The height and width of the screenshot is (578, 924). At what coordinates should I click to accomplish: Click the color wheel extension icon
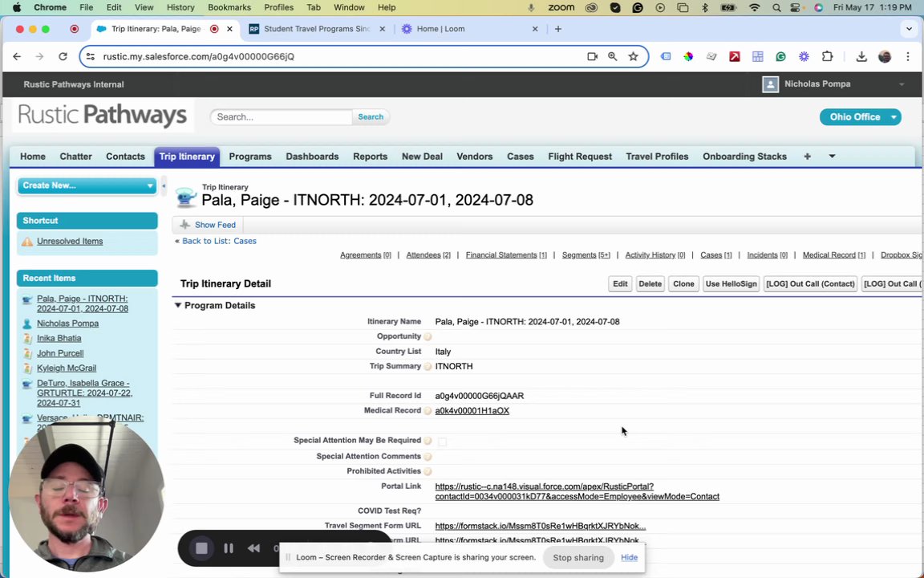pos(687,57)
